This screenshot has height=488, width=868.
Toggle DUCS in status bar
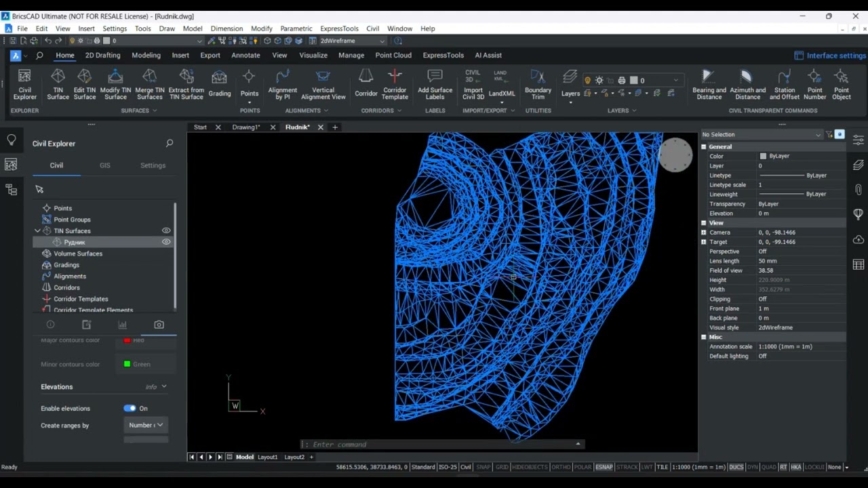tap(736, 467)
